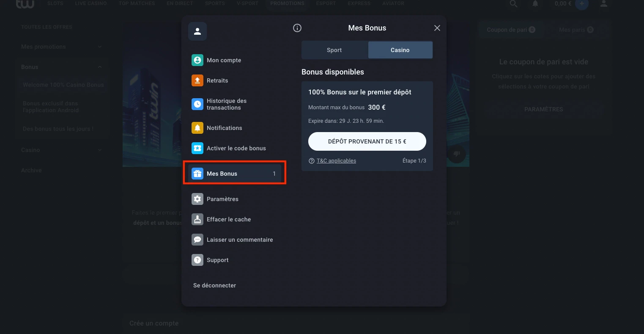Click the Activer le code bonus ticket icon
The image size is (644, 334).
coord(197,148)
